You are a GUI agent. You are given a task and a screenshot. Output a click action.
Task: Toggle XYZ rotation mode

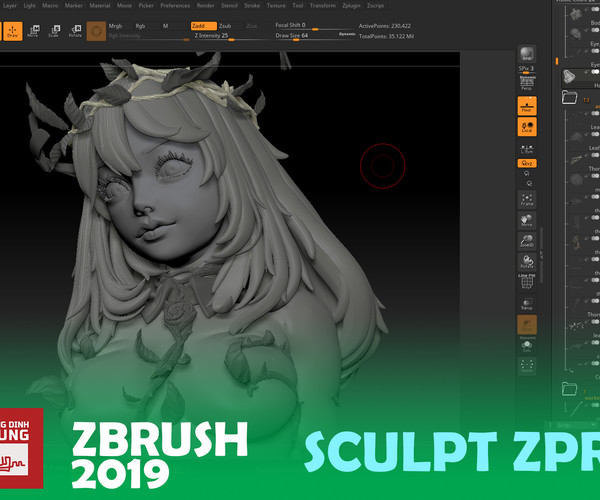[527, 163]
